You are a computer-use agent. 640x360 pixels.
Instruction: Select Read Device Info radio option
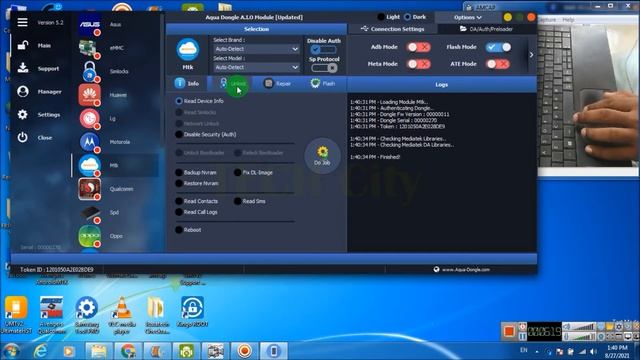point(199,101)
